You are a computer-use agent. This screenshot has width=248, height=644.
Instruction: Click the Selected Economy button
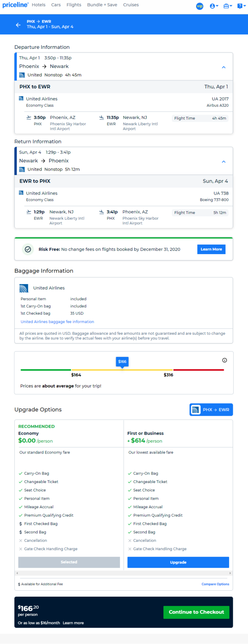(x=69, y=562)
